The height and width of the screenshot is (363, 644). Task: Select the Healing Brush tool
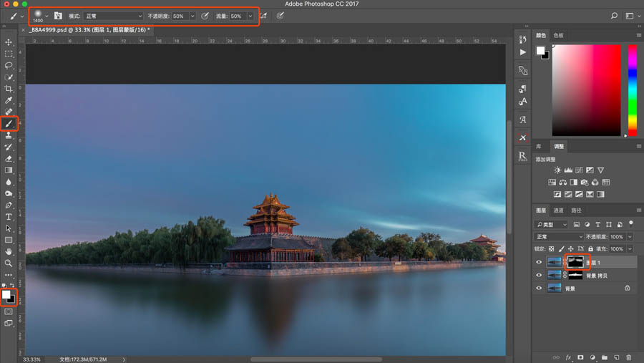9,112
